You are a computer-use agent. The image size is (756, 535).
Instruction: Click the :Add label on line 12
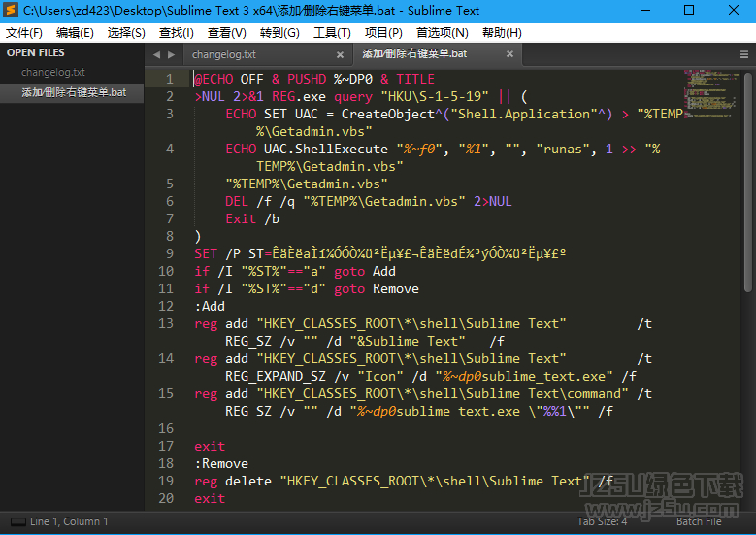210,306
